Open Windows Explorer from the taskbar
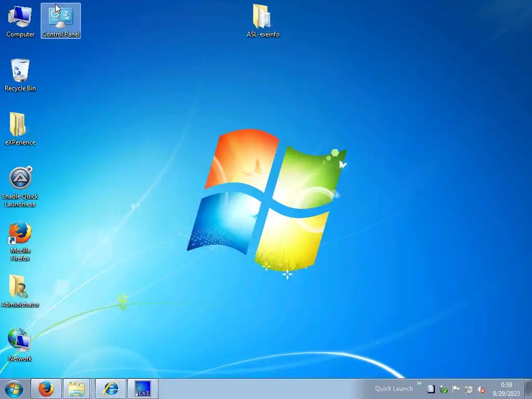This screenshot has width=532, height=399. click(x=76, y=389)
